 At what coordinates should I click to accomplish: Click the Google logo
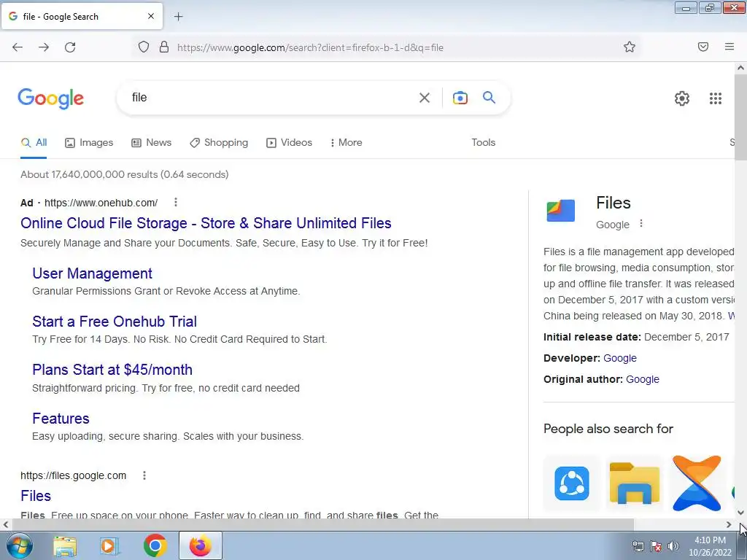51,98
